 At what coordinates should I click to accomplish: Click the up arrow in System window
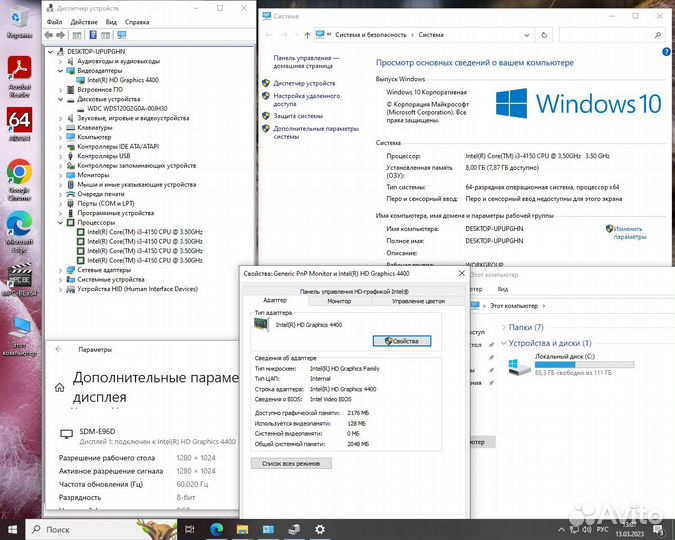(x=307, y=35)
